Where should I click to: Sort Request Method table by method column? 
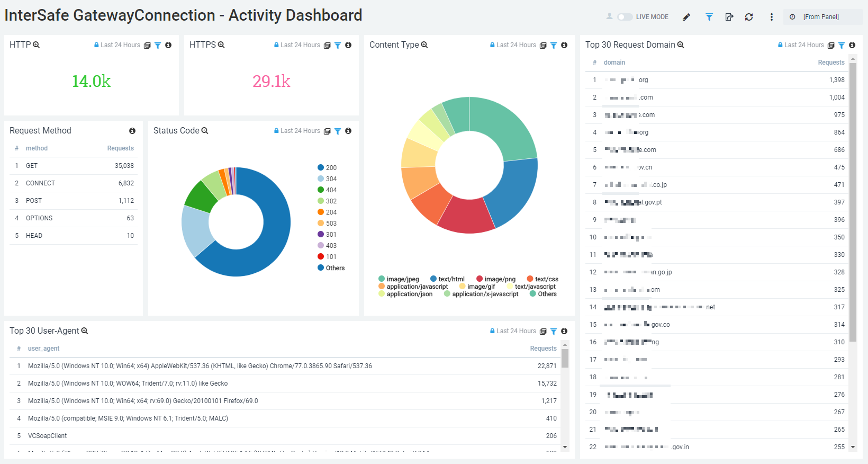pos(37,148)
